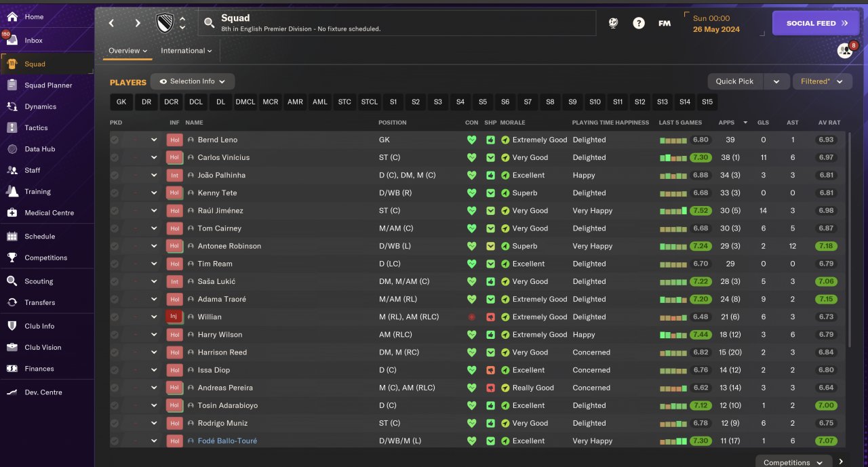Viewport: 868px width, 467px height.
Task: Open the Overview tab menu
Action: 127,51
